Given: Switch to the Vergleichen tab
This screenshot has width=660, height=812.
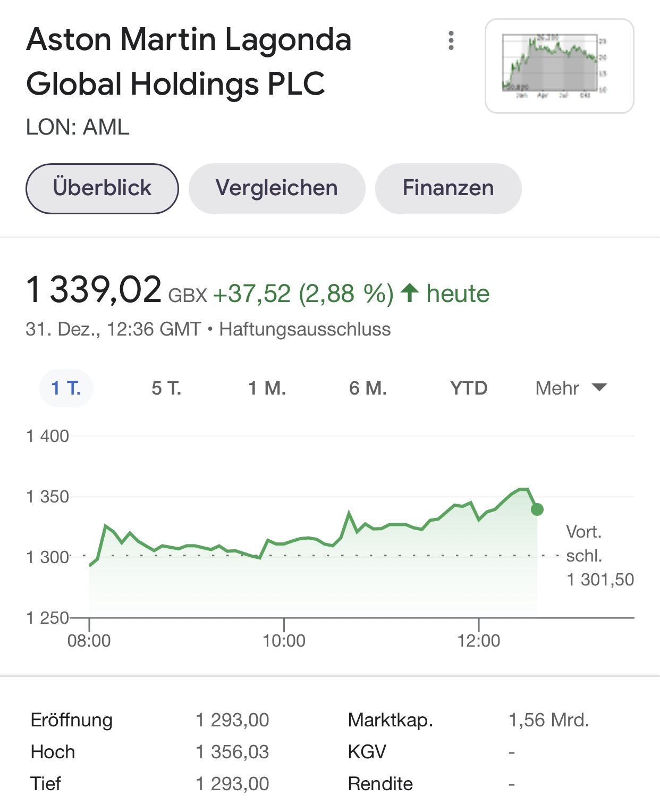Looking at the screenshot, I should click(x=276, y=188).
